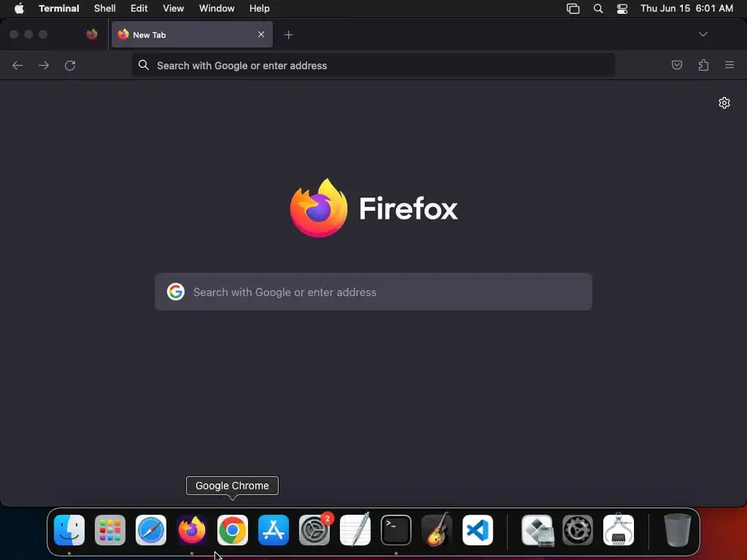
Task: Click the back navigation arrow
Action: [x=18, y=65]
